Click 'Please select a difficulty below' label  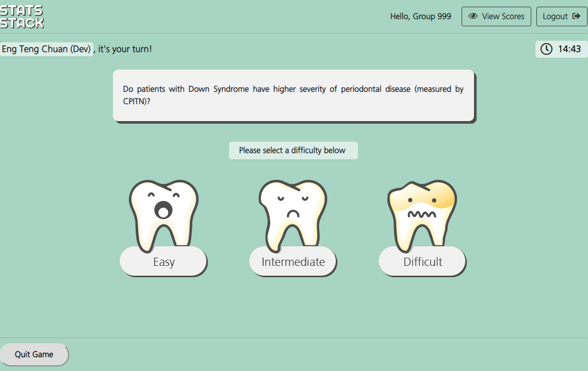pyautogui.click(x=292, y=150)
